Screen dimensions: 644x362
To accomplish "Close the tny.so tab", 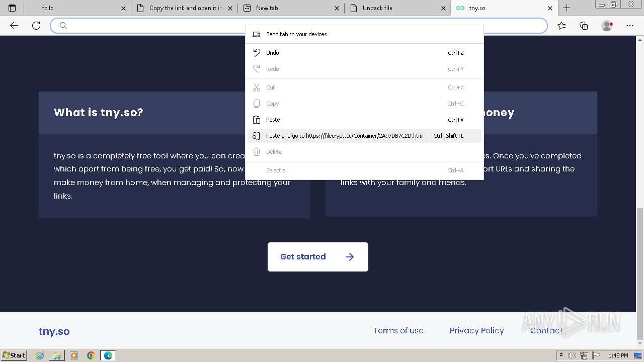I will 550,8.
